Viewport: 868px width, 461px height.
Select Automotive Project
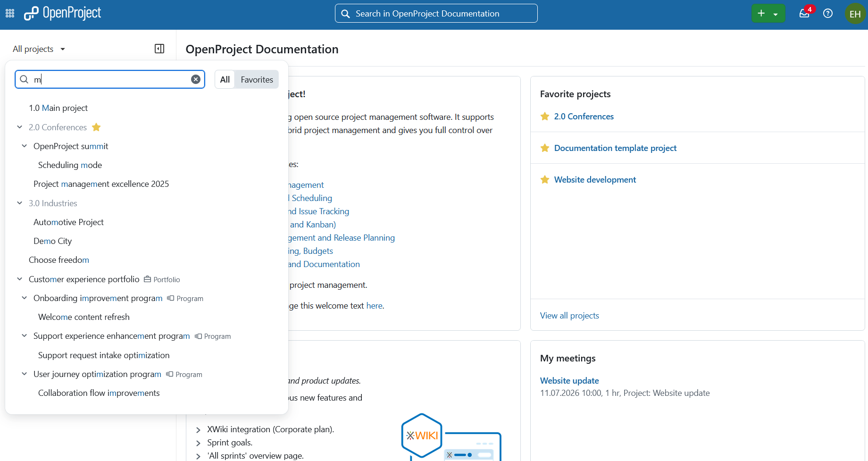[68, 222]
